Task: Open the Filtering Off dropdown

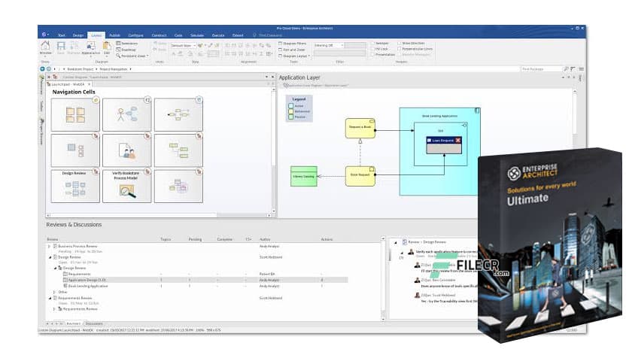Action: click(329, 45)
